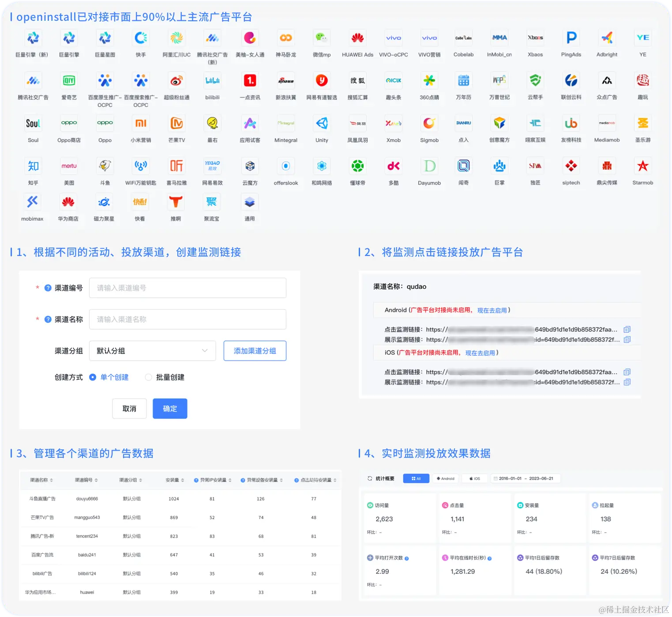This screenshot has width=672, height=617.
Task: Click the 确定 button
Action: click(170, 409)
